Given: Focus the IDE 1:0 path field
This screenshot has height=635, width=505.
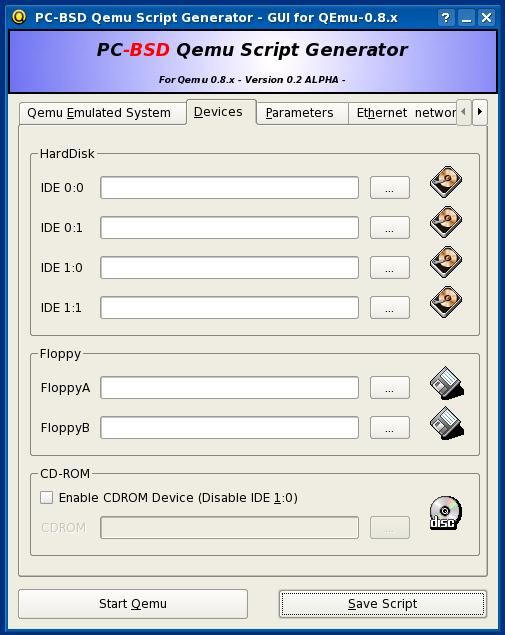Looking at the screenshot, I should click(x=229, y=268).
